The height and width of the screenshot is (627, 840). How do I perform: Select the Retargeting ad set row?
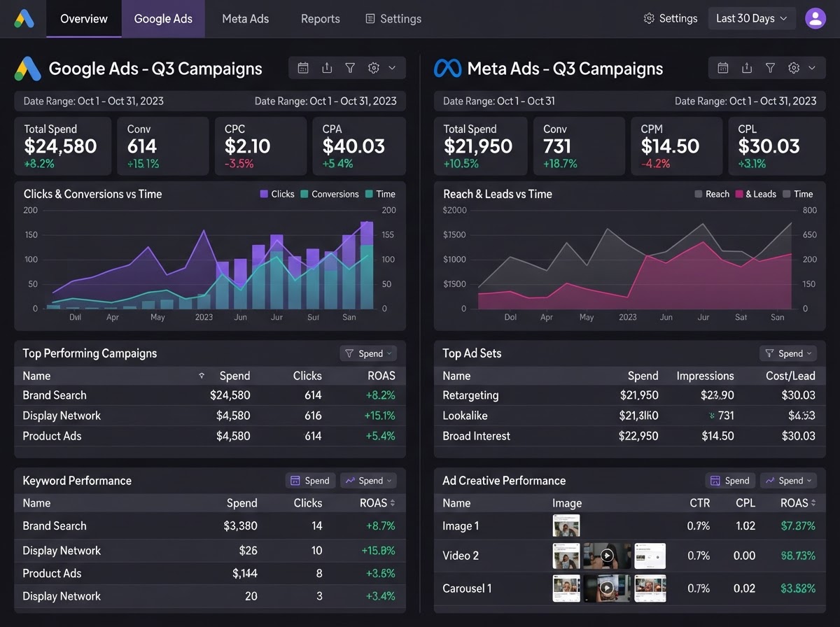[630, 395]
